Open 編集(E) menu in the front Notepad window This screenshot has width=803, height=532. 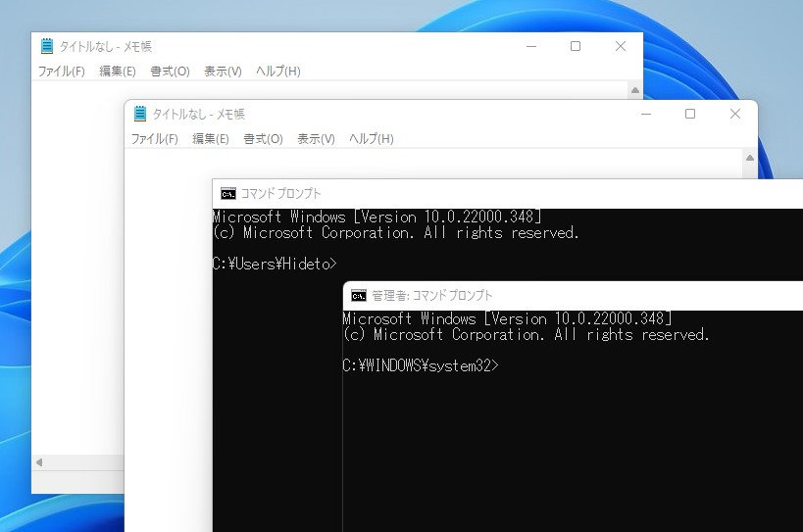click(x=211, y=138)
